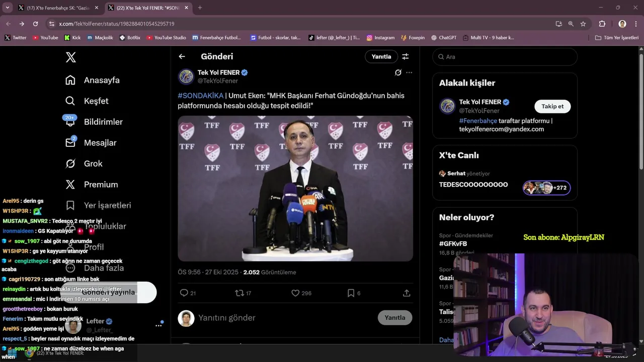
Task: Click @TekYolFener handle on post
Action: 217,81
